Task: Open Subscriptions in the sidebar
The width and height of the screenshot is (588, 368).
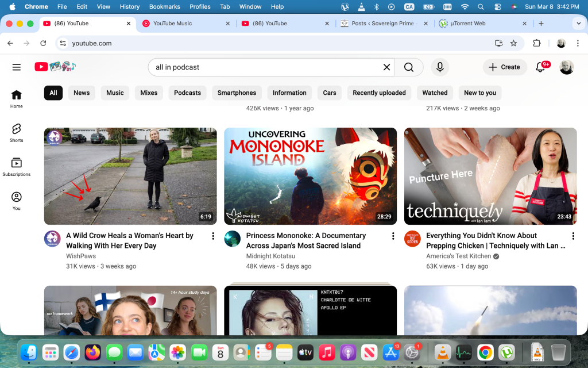Action: coord(17,167)
